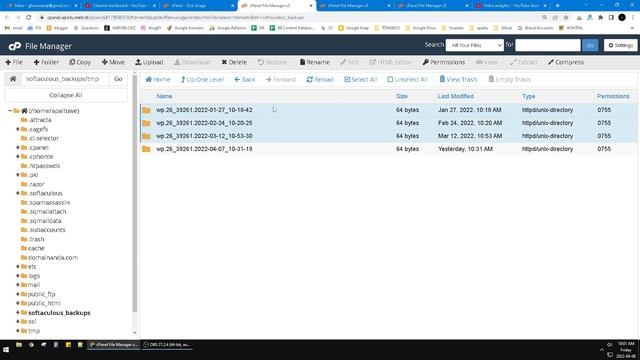
Task: Click the home icon beside path field
Action: click(x=13, y=79)
